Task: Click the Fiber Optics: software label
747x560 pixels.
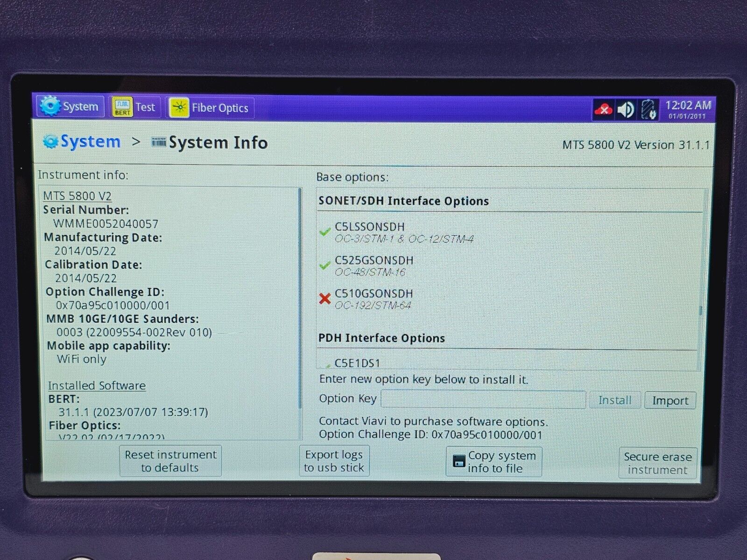Action: tap(85, 426)
